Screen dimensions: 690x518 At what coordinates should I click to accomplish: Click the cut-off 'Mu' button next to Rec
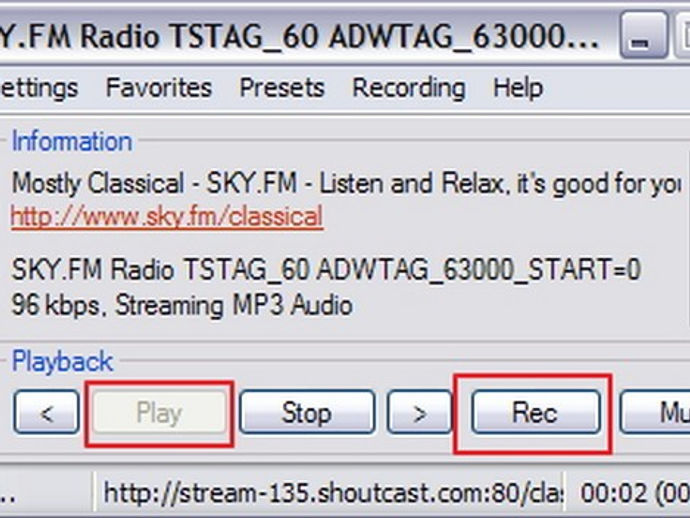[655, 412]
